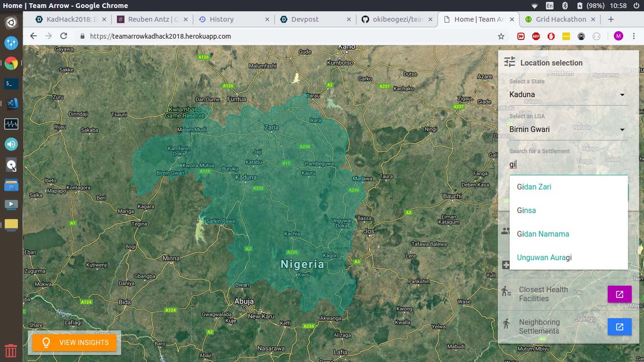644x362 pixels.
Task: Open the Wi-Fi network indicator
Action: [535, 6]
